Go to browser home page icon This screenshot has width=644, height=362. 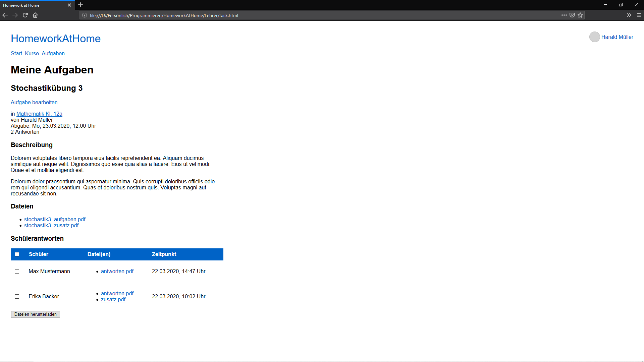(x=35, y=15)
